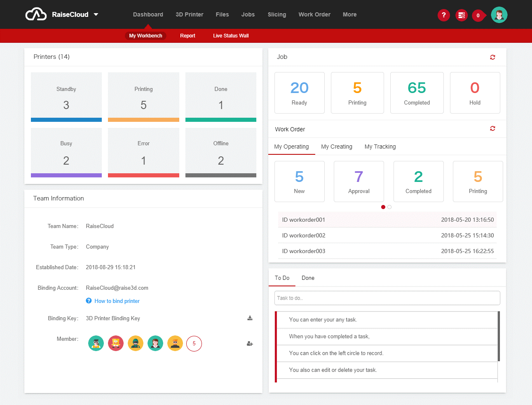
Task: Click the red help question mark icon
Action: tap(443, 15)
